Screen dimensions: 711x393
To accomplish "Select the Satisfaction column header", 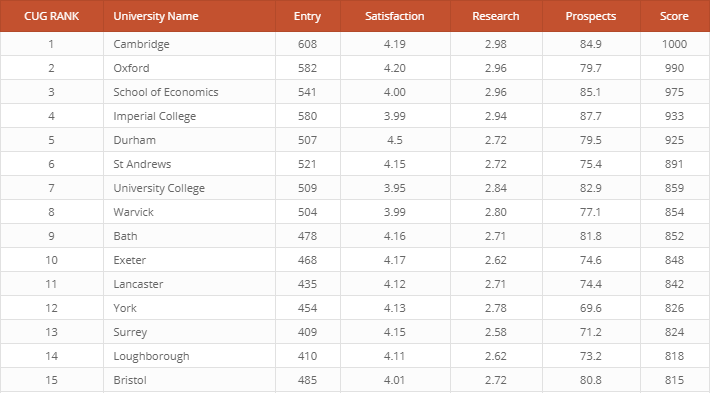I will pos(394,16).
